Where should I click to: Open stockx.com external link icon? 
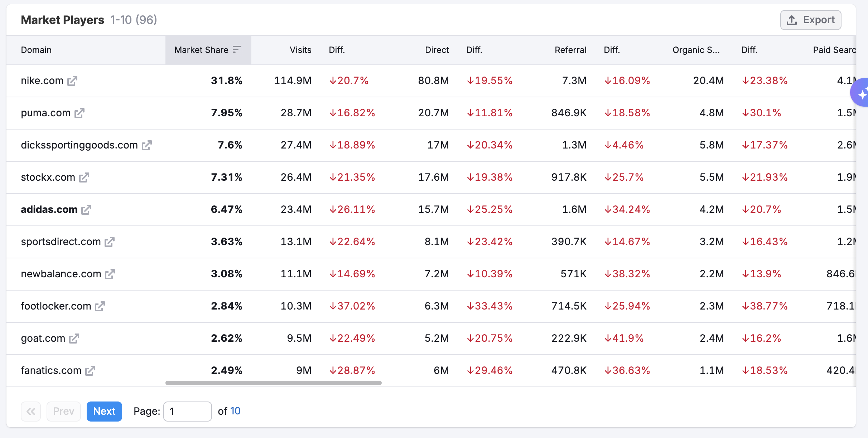click(x=84, y=177)
